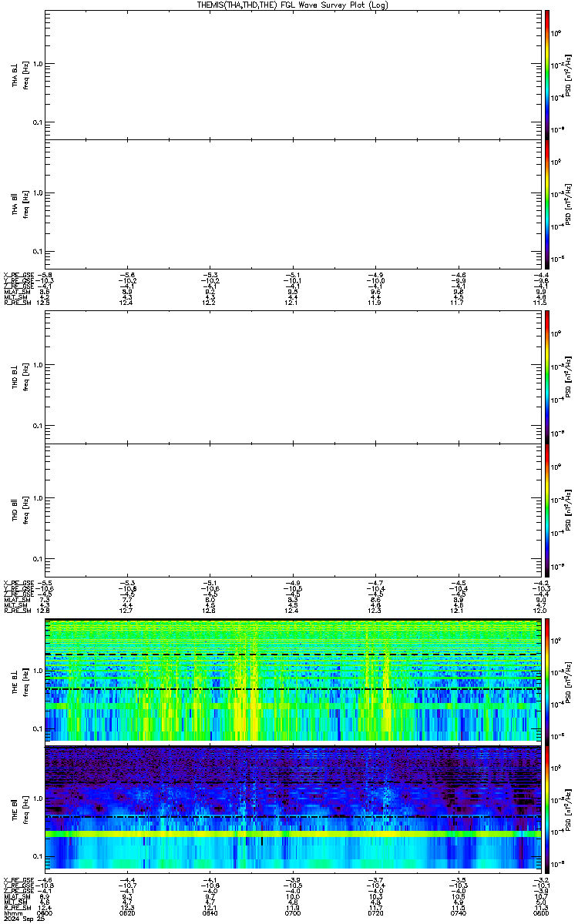The height and width of the screenshot is (924, 578).
Task: Click the hhmm label at the bottom
Action: pyautogui.click(x=12, y=913)
